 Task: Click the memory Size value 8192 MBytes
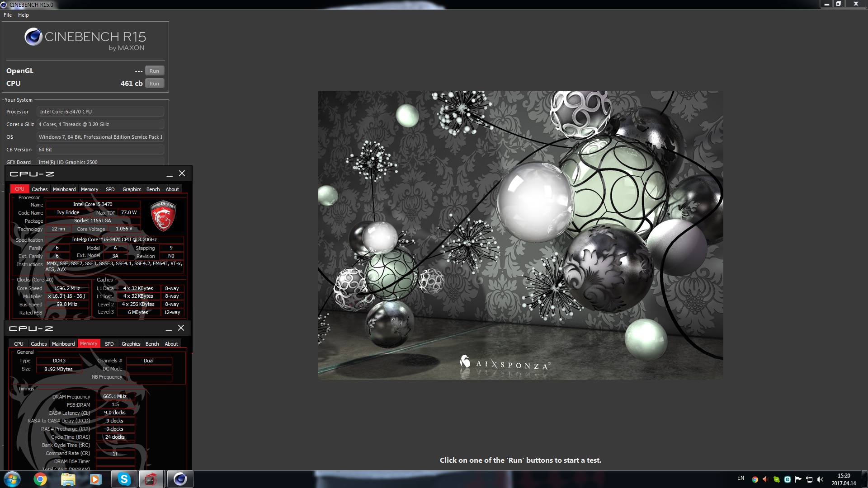coord(59,369)
